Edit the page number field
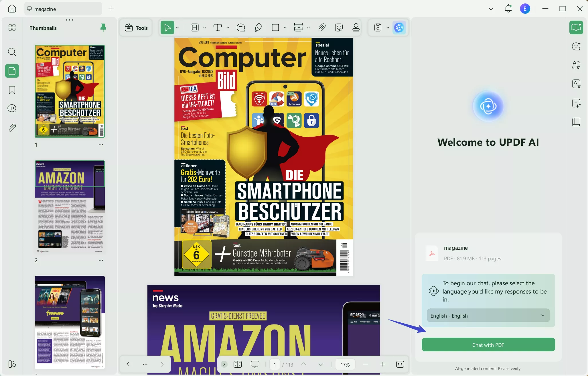Image resolution: width=588 pixels, height=376 pixels. click(x=275, y=365)
